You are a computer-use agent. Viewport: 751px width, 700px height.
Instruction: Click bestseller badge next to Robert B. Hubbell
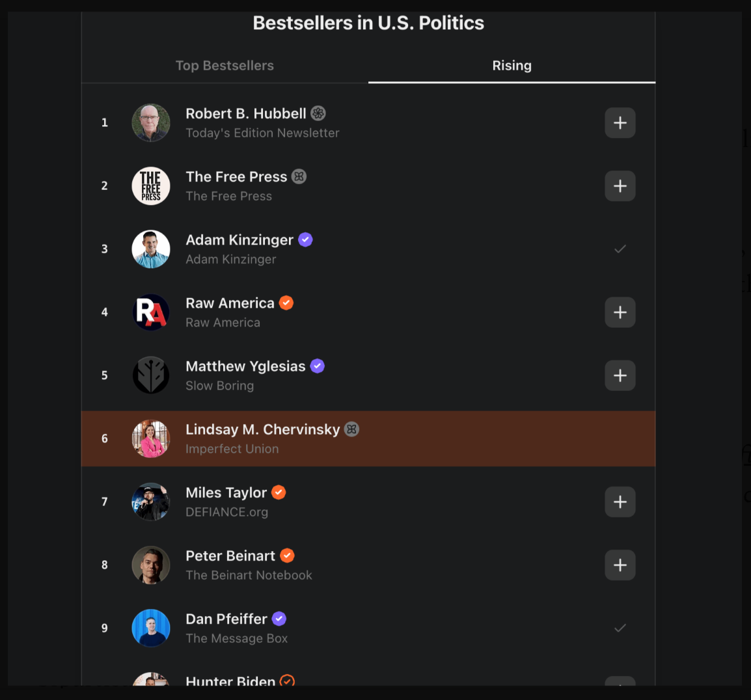(x=318, y=113)
